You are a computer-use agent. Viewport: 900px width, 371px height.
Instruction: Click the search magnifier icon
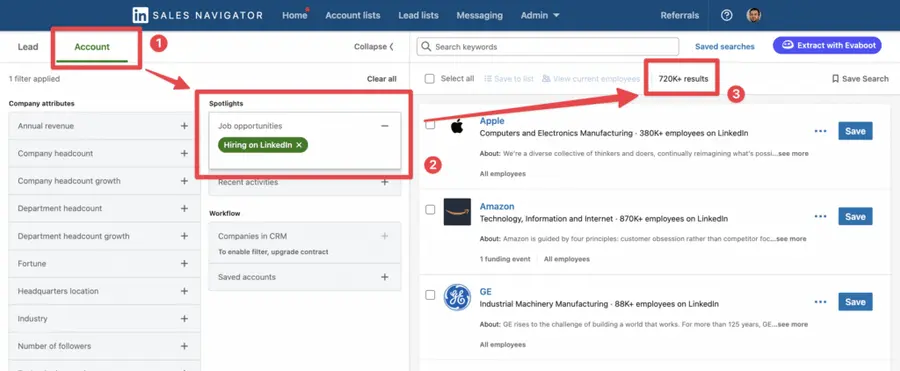(x=426, y=47)
